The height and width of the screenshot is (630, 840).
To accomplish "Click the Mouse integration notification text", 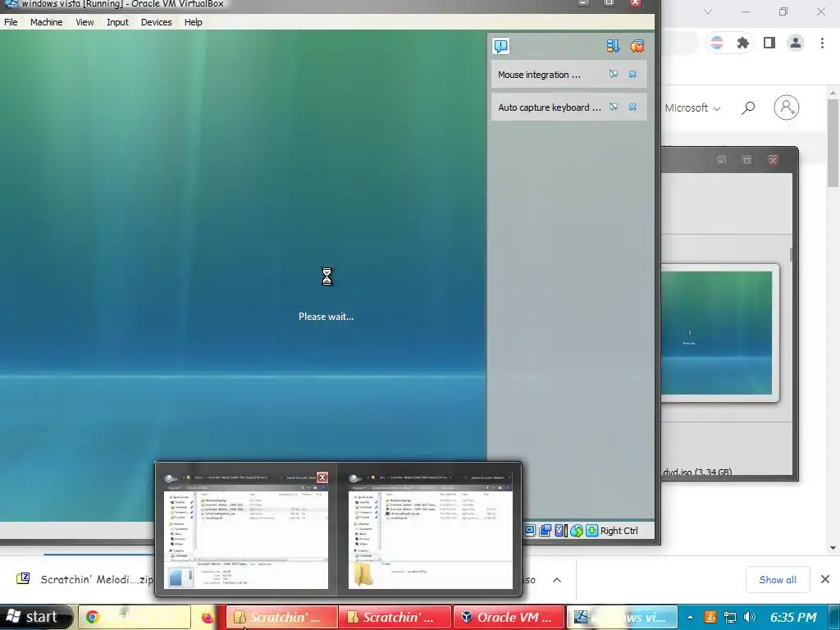I will [x=539, y=75].
